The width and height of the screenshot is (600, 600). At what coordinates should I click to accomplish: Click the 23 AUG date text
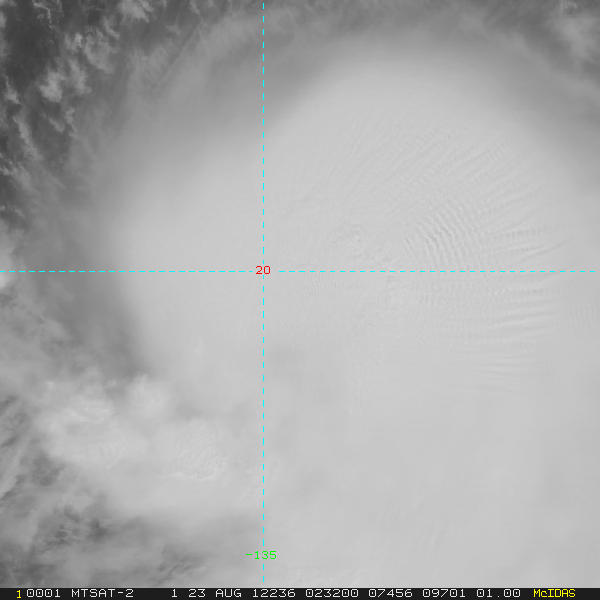pos(215,593)
